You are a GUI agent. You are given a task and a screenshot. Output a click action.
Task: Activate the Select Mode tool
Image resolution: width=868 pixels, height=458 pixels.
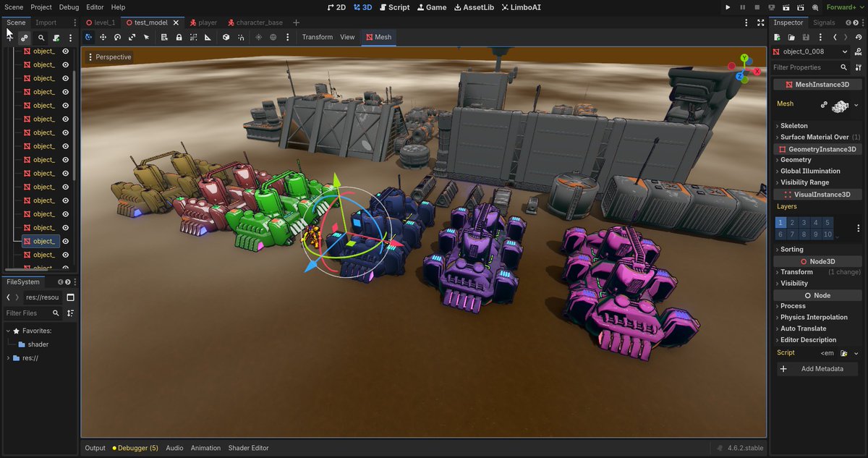click(x=146, y=37)
